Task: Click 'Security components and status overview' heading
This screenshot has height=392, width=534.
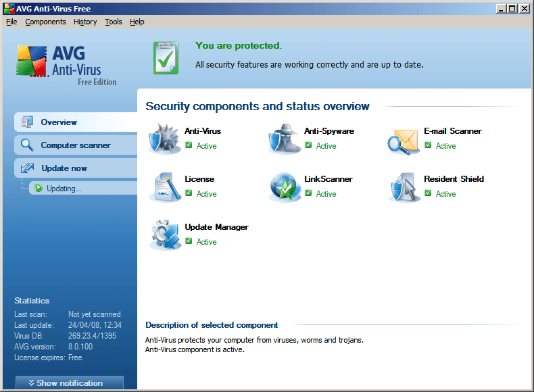Action: (x=257, y=106)
